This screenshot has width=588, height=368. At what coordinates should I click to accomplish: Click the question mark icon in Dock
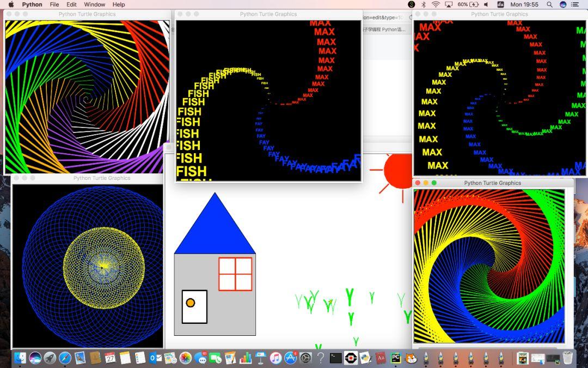click(321, 358)
